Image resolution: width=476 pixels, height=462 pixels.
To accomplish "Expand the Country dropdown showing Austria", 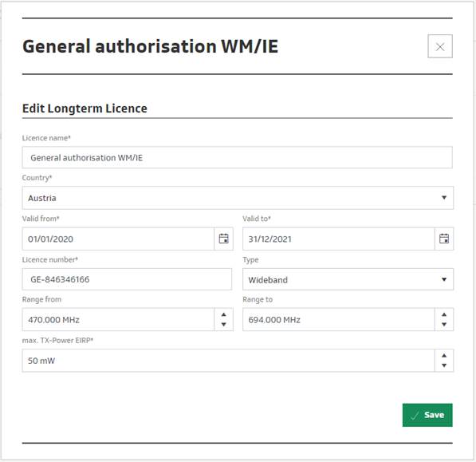I will pyautogui.click(x=238, y=198).
